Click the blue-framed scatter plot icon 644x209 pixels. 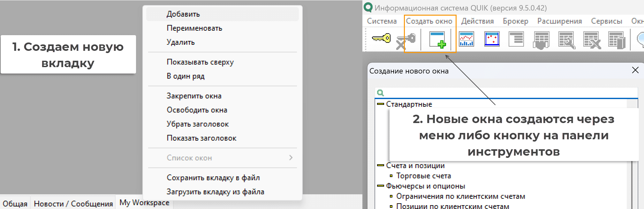pyautogui.click(x=492, y=39)
